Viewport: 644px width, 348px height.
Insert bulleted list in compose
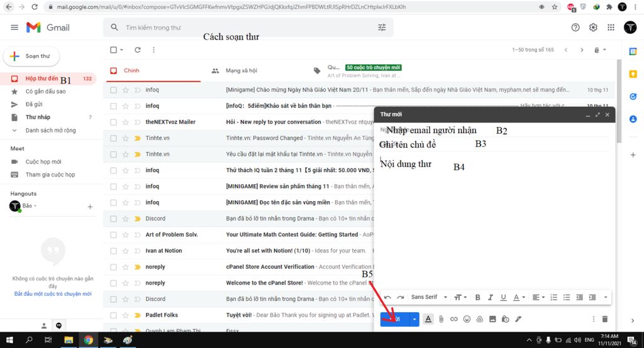click(x=567, y=297)
